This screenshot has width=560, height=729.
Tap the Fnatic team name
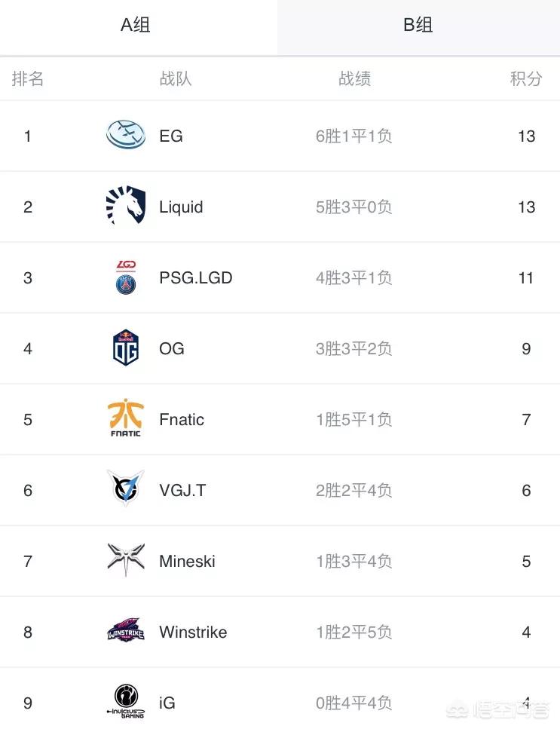click(182, 419)
